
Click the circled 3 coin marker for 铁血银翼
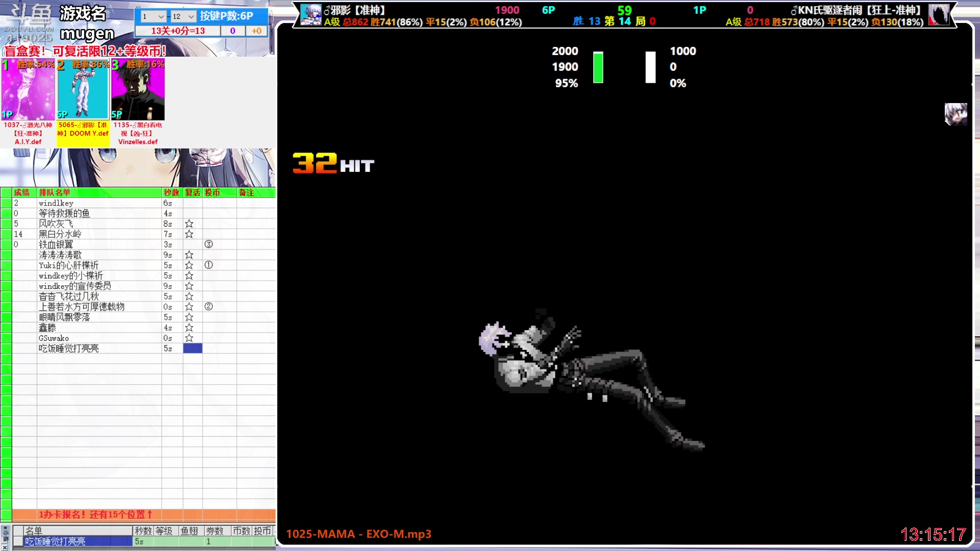pyautogui.click(x=208, y=244)
